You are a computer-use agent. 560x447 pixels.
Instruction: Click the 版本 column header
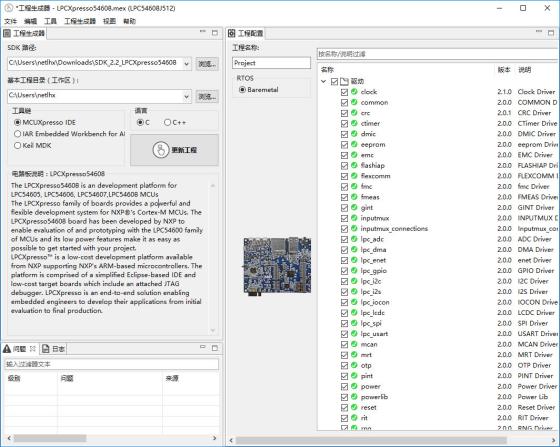coord(504,70)
